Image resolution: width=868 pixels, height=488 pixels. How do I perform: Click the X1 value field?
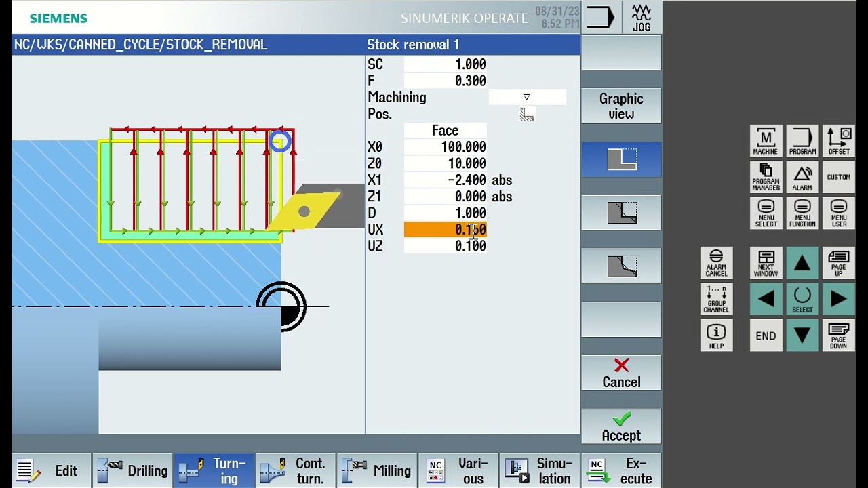[x=446, y=180]
